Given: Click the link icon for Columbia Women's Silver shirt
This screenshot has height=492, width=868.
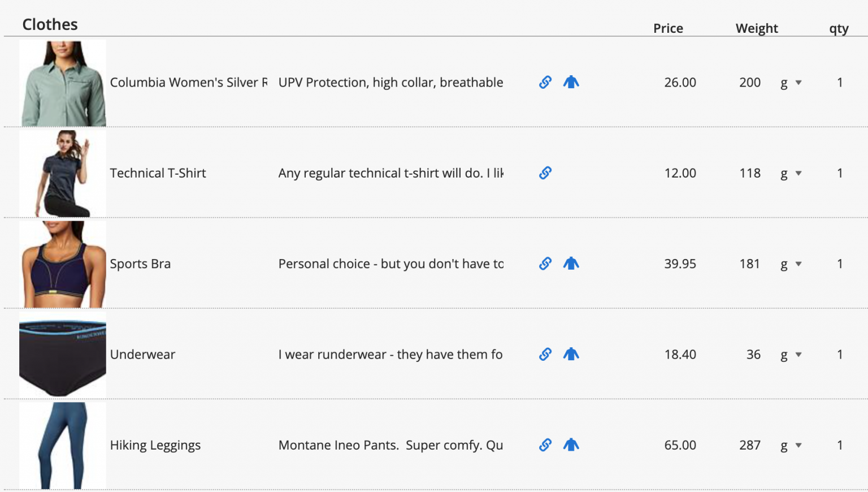Looking at the screenshot, I should click(x=544, y=82).
